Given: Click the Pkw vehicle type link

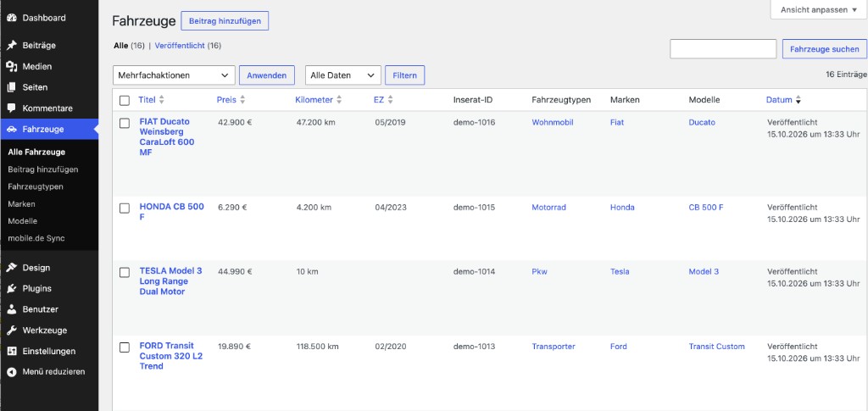Looking at the screenshot, I should (539, 272).
